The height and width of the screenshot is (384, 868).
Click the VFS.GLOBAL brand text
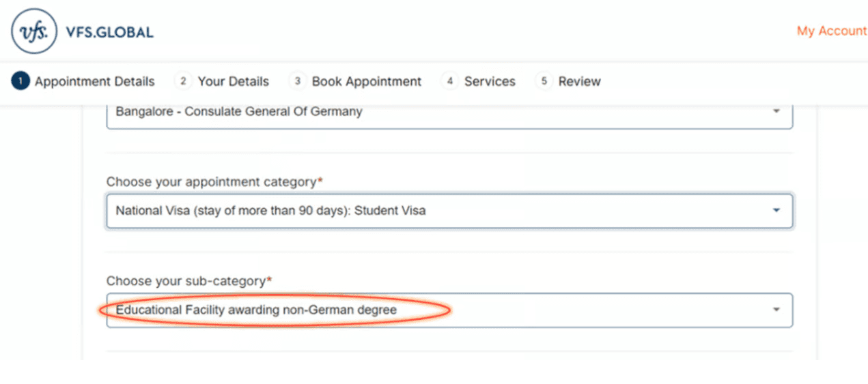pyautogui.click(x=109, y=32)
